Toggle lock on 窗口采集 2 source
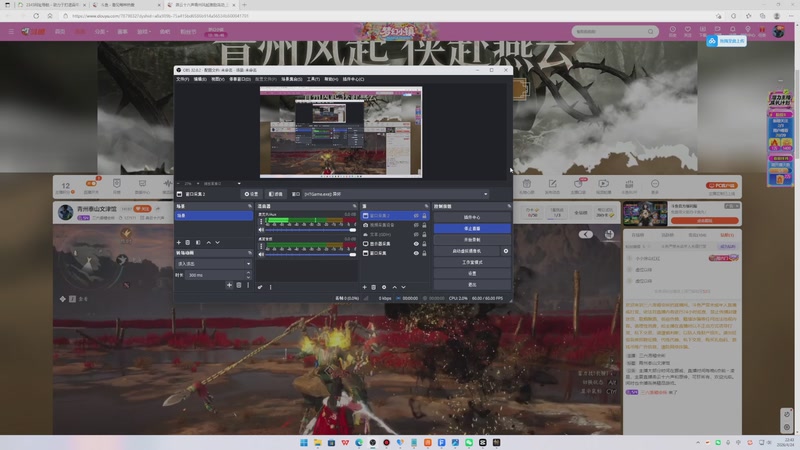Viewport: 800px width, 450px height. (424, 216)
